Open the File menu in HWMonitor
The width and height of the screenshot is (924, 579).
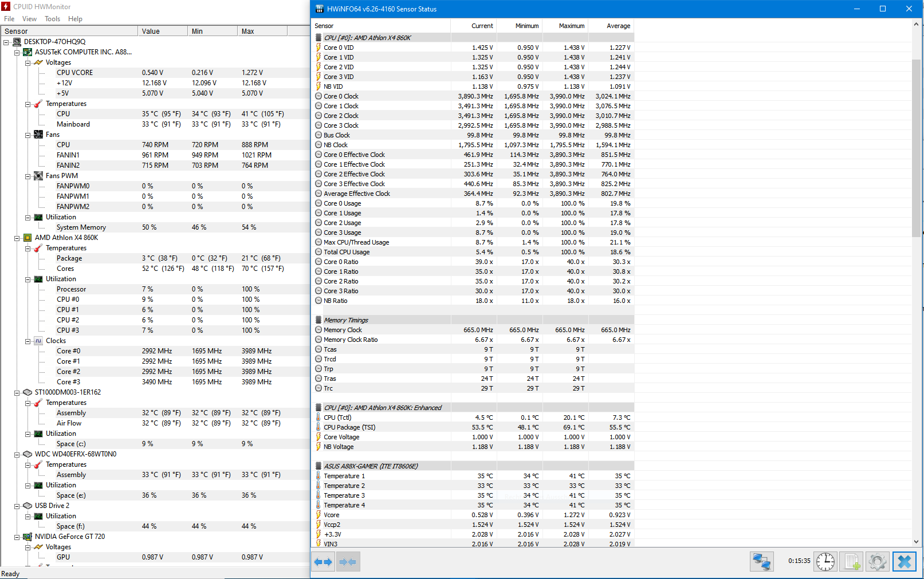(9, 19)
